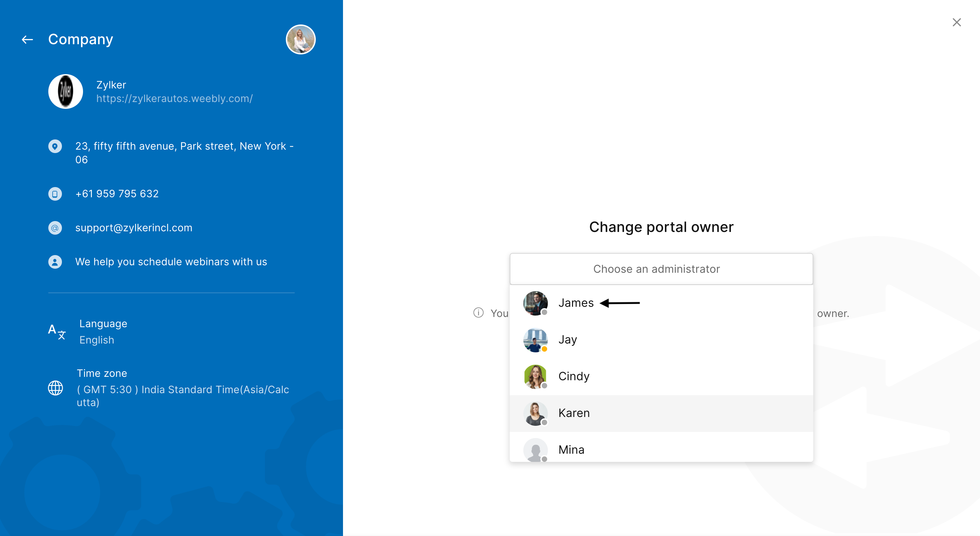Click the English language value
The image size is (980, 536).
pyautogui.click(x=97, y=340)
